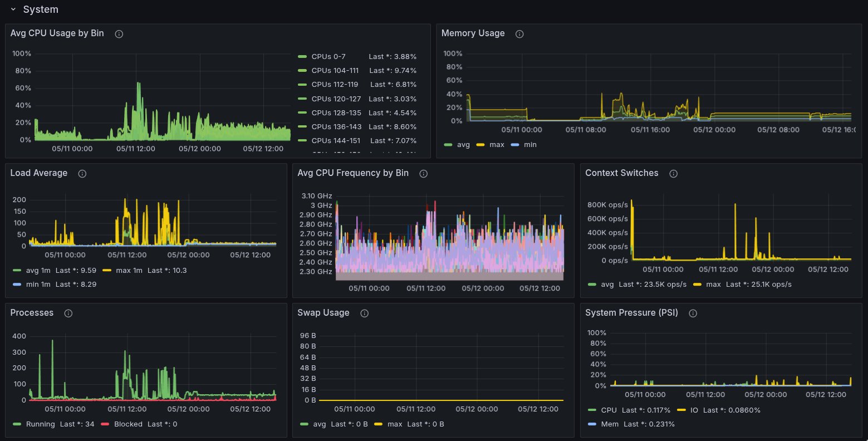The width and height of the screenshot is (868, 441).
Task: Click the Swap Usage info icon
Action: (364, 313)
